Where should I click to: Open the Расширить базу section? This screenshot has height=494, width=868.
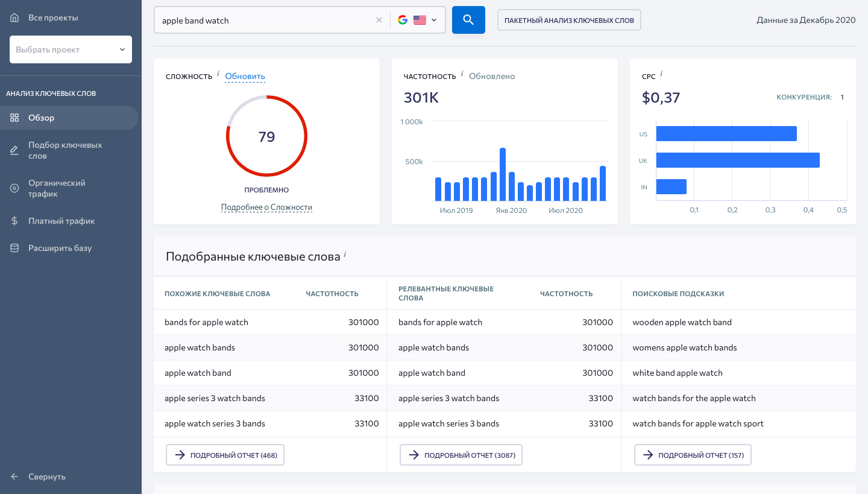[60, 248]
